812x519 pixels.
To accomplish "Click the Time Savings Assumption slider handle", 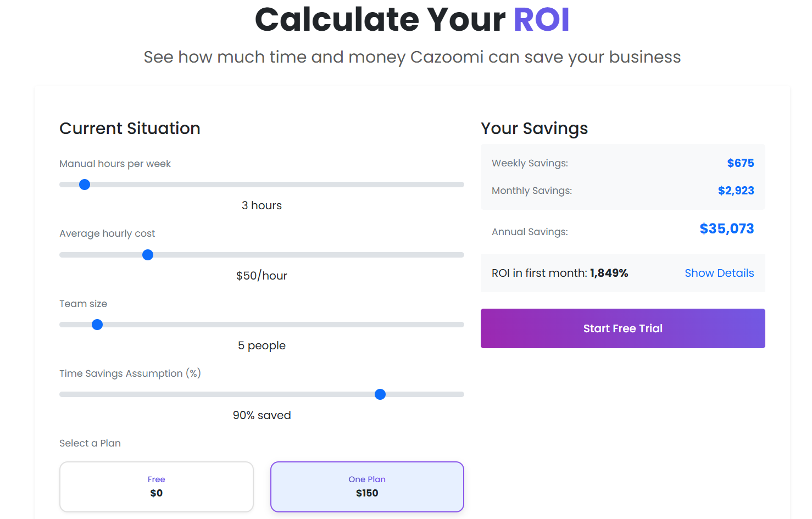I will coord(380,394).
